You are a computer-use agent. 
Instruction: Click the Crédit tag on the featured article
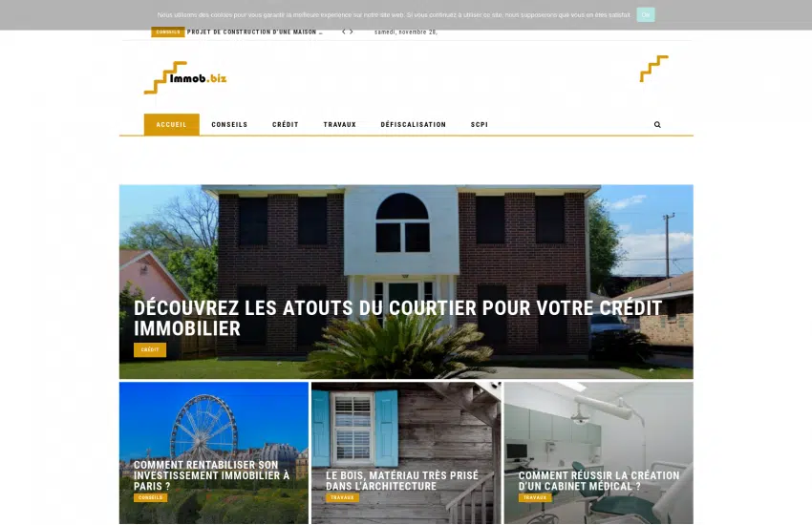pos(150,349)
